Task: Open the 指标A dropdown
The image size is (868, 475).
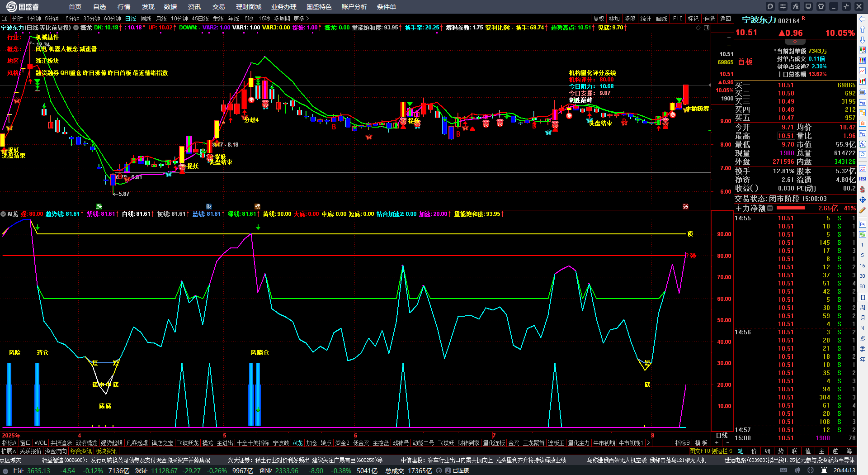Action: 9,443
